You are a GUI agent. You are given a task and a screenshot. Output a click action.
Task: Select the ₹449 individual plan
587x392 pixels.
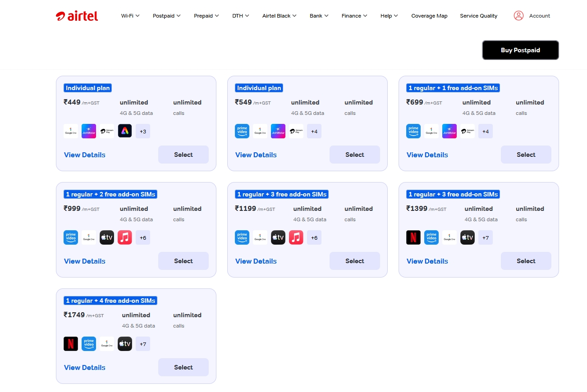pyautogui.click(x=183, y=155)
